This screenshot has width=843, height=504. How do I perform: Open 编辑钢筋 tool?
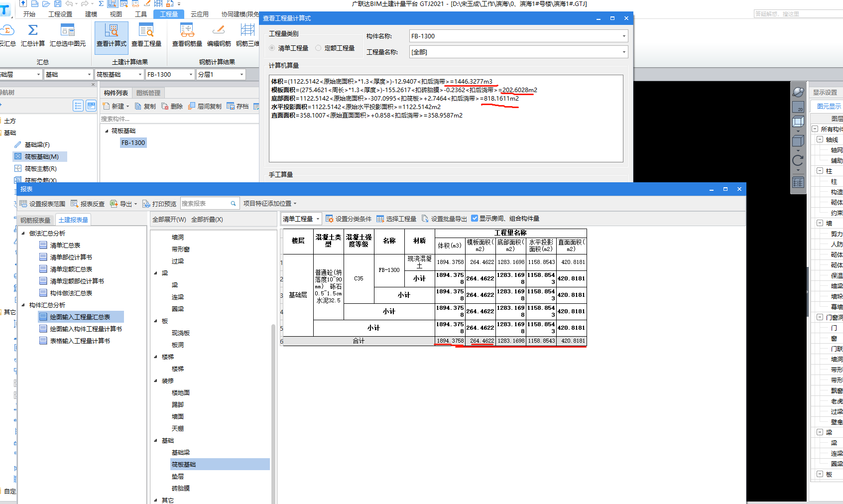point(219,35)
